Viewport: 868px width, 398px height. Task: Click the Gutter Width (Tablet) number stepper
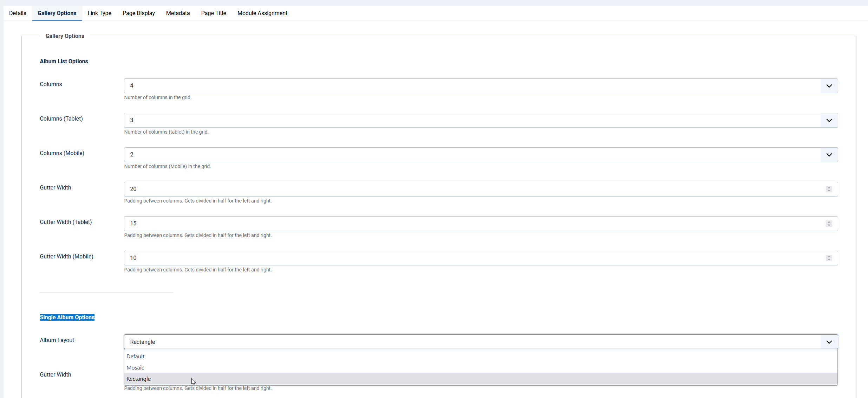click(829, 224)
